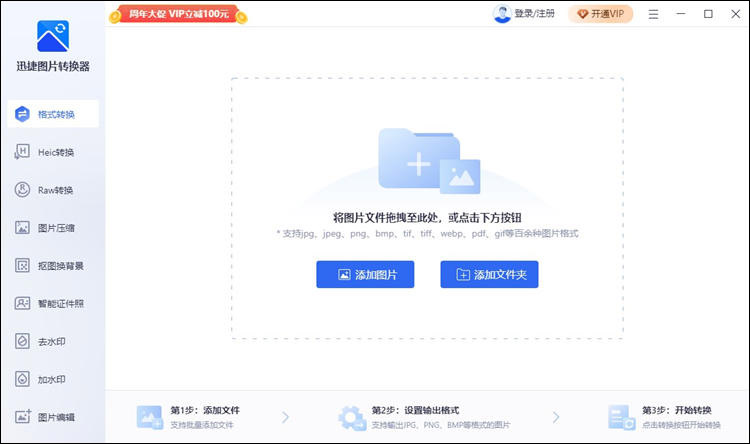Switch to 智能证件照 label

point(61,303)
